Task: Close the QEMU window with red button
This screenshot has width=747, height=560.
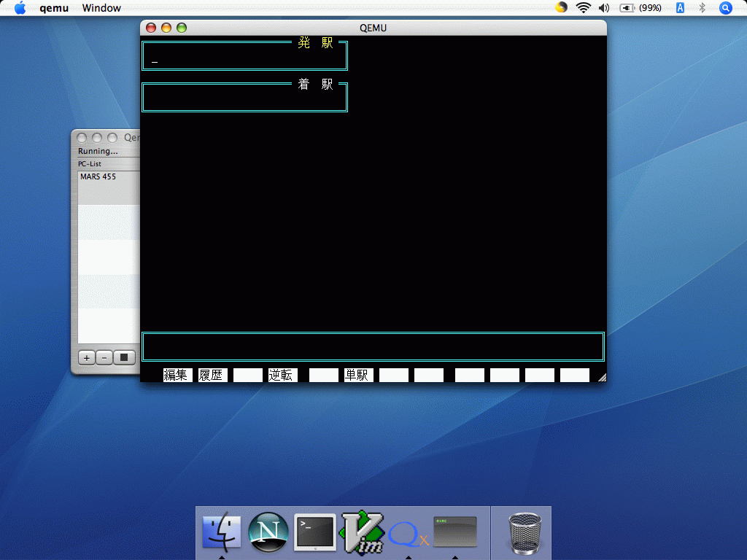Action: (151, 28)
